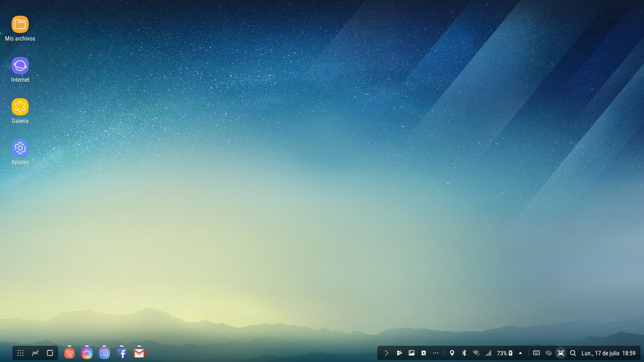Image resolution: width=644 pixels, height=362 pixels.
Task: Click the mobile signal strength icon
Action: (x=488, y=353)
